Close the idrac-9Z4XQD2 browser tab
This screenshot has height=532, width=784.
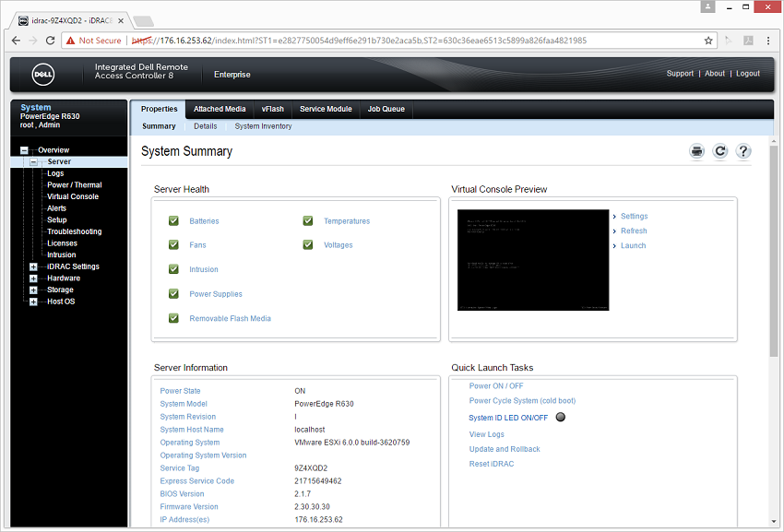121,21
